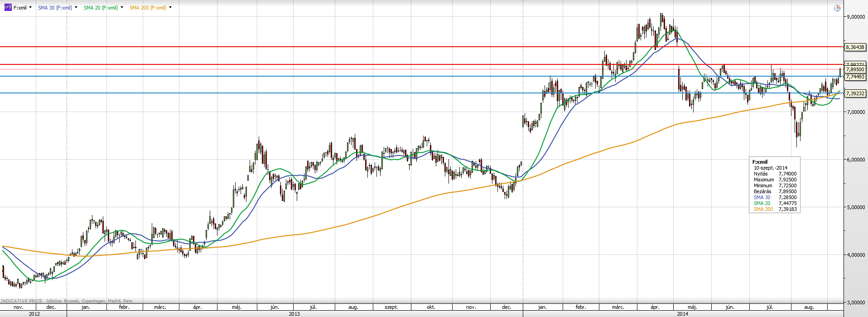Select the 7,39232 price level tag

(x=855, y=93)
